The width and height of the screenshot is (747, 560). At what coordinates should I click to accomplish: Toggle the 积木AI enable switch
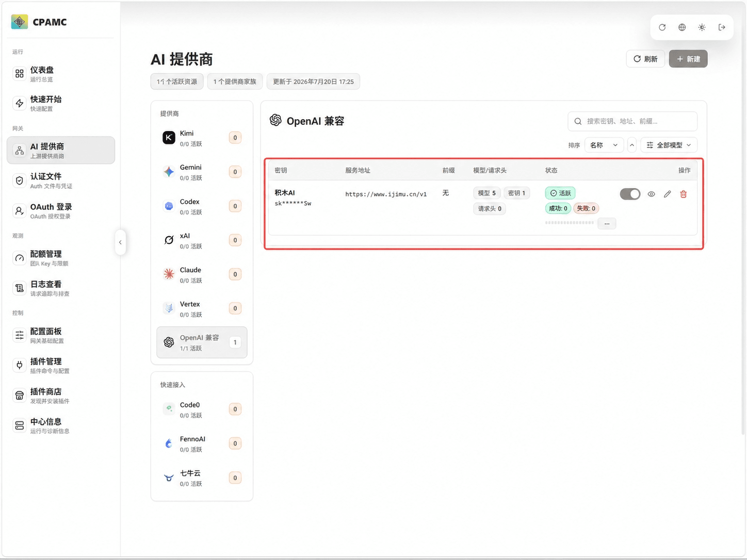(630, 194)
